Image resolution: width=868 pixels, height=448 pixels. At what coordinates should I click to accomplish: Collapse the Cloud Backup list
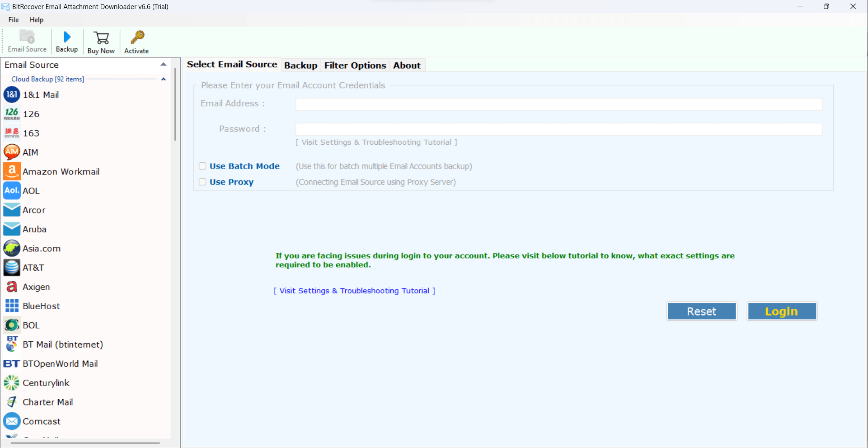[x=163, y=79]
